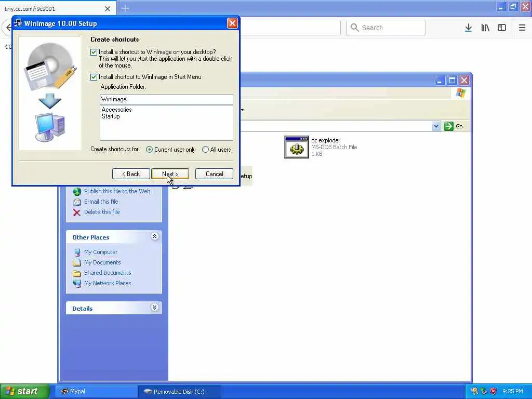The image size is (532, 399).
Task: Click the Shared Documents folder icon
Action: (77, 273)
